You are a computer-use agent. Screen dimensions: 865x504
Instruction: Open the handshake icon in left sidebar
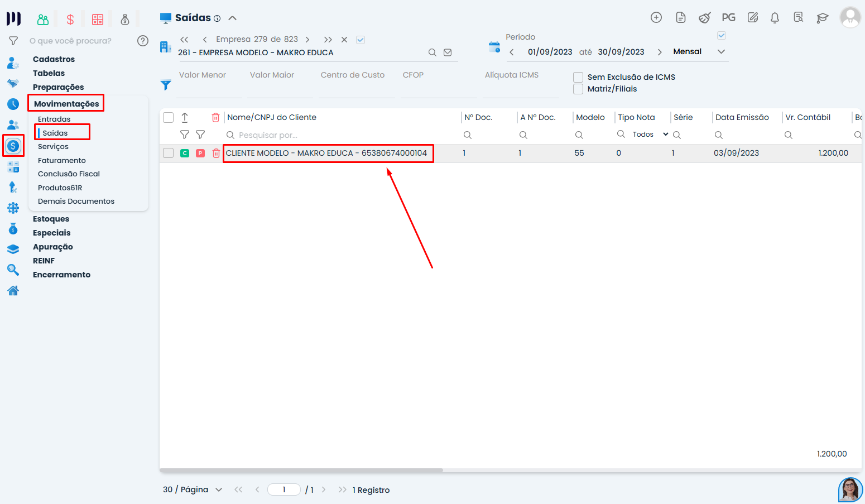pos(13,83)
